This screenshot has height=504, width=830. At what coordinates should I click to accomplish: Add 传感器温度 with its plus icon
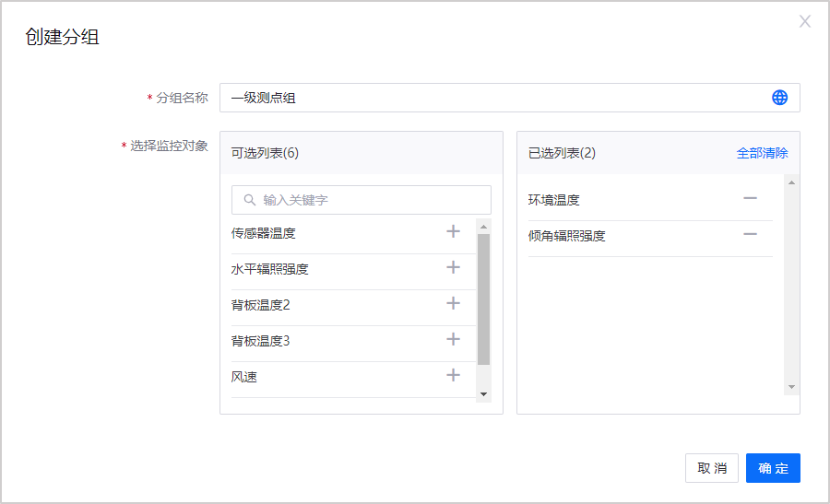coord(453,231)
